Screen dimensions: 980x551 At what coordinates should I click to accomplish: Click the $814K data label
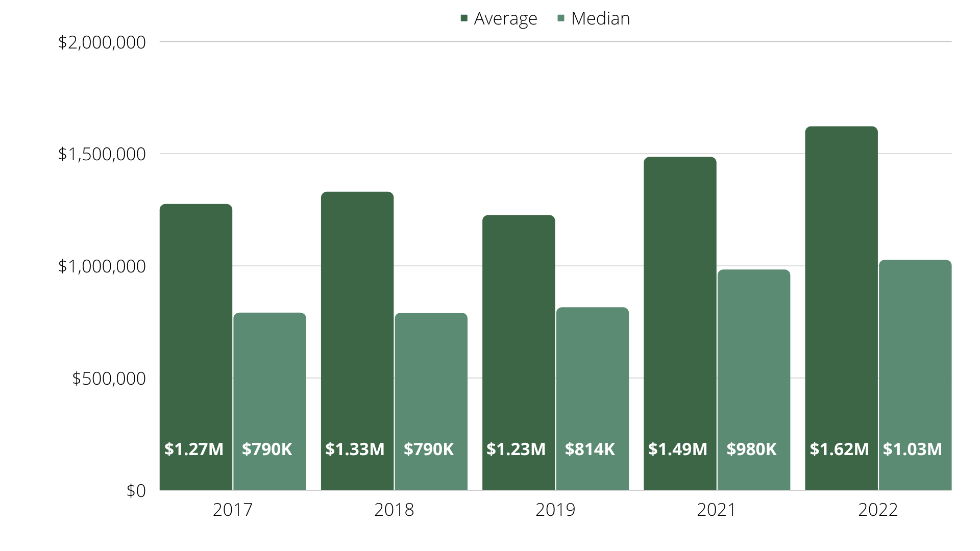[590, 449]
